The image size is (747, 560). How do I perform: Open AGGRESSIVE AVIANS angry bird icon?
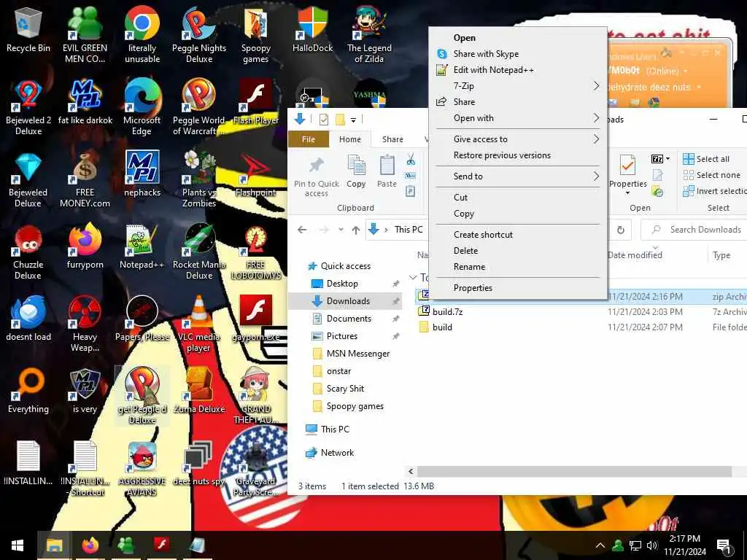142,469
